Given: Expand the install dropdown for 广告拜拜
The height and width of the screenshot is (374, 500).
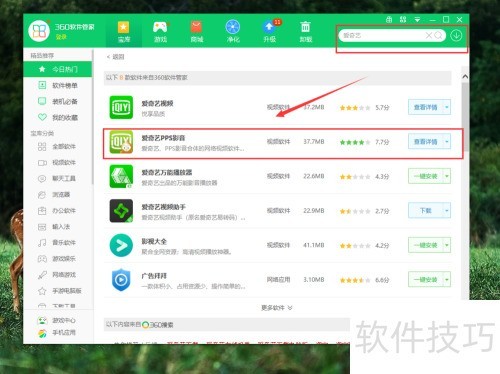Looking at the screenshot, I should 447,280.
